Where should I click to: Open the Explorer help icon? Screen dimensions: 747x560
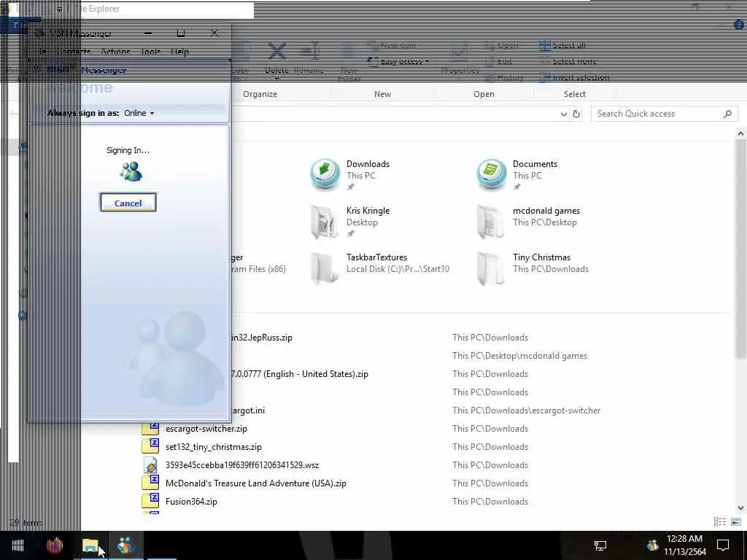(739, 25)
